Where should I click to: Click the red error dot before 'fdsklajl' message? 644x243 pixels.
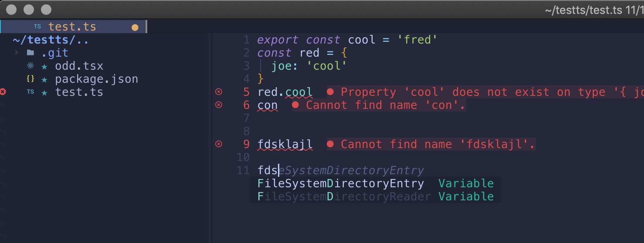[330, 144]
